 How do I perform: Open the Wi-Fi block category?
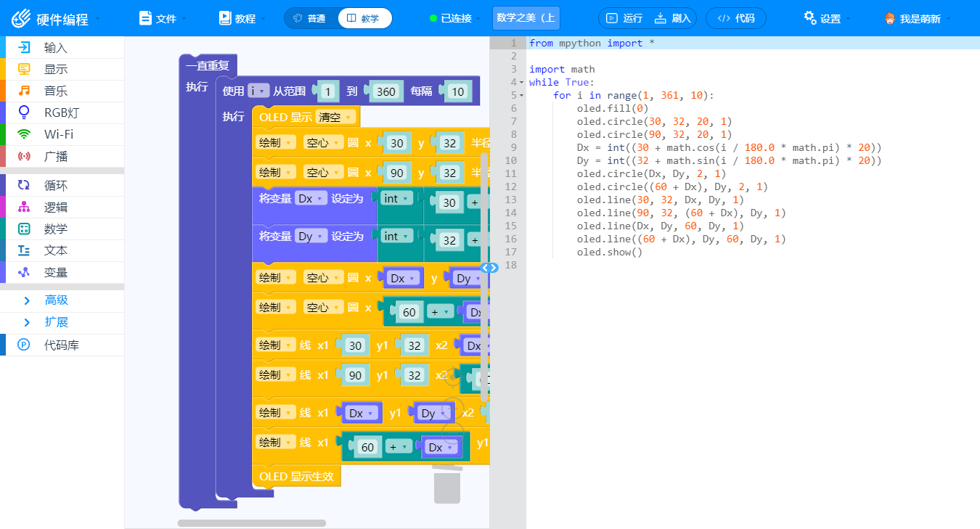(x=62, y=134)
